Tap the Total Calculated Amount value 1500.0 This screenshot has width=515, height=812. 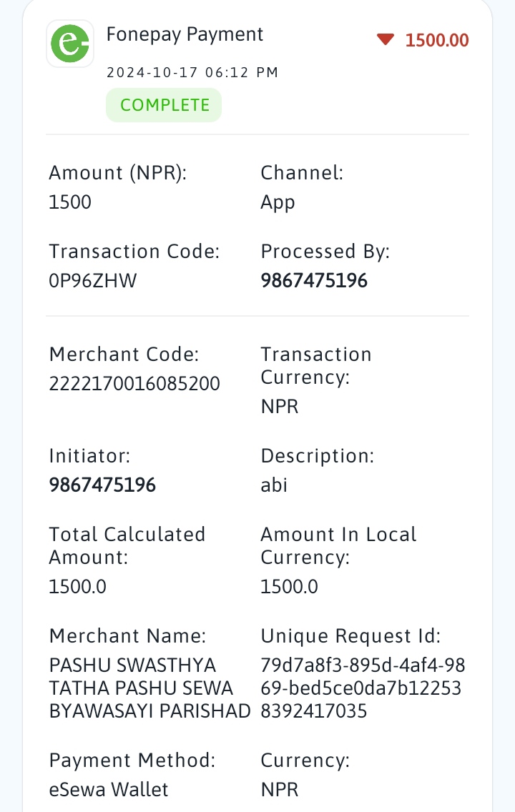(x=77, y=587)
